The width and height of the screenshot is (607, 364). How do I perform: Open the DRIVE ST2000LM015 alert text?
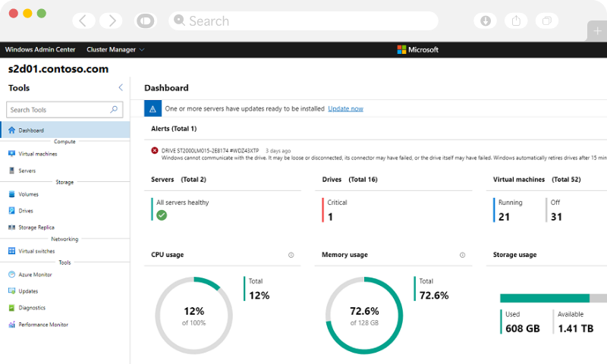coord(210,150)
